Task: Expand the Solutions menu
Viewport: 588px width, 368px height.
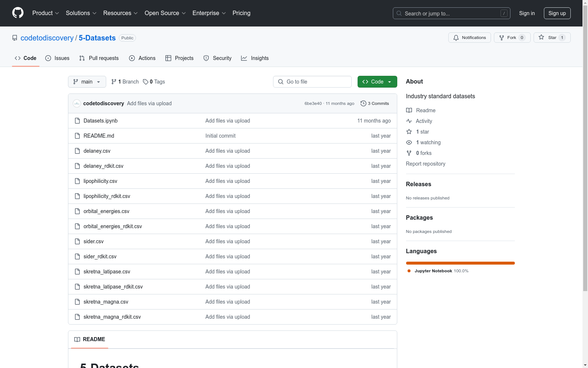Action: point(81,13)
